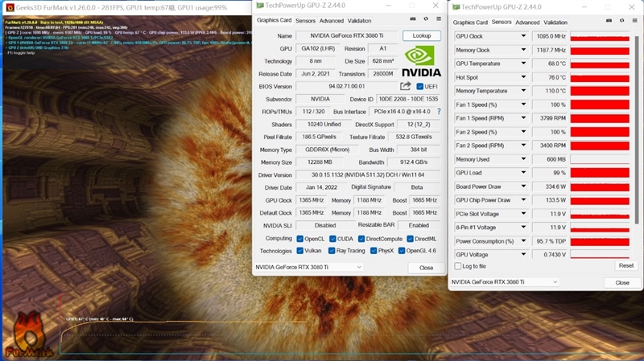Open the Memory Temperature sensor dropdown
This screenshot has height=361, width=644.
click(x=523, y=91)
